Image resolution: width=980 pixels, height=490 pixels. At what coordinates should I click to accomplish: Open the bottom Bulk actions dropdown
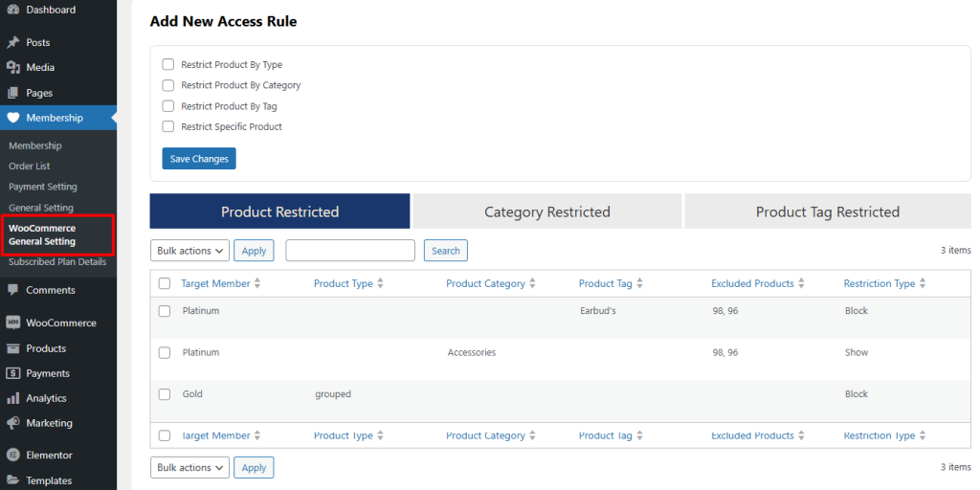tap(189, 468)
